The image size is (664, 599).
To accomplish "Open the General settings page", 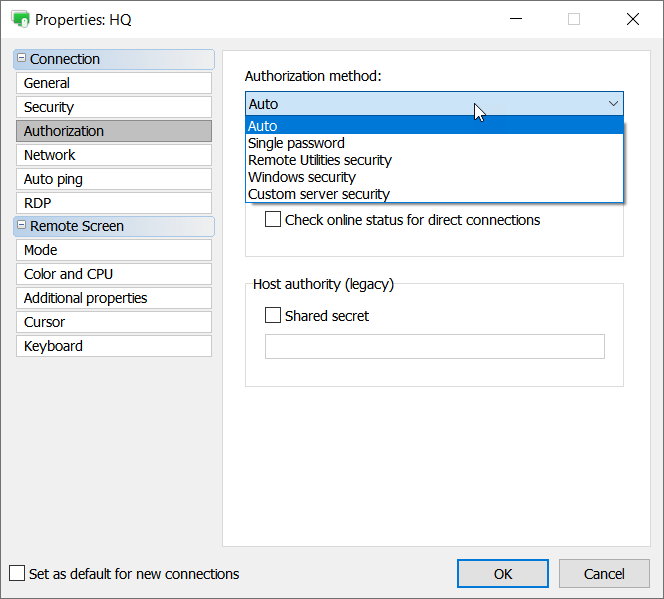I will [113, 83].
